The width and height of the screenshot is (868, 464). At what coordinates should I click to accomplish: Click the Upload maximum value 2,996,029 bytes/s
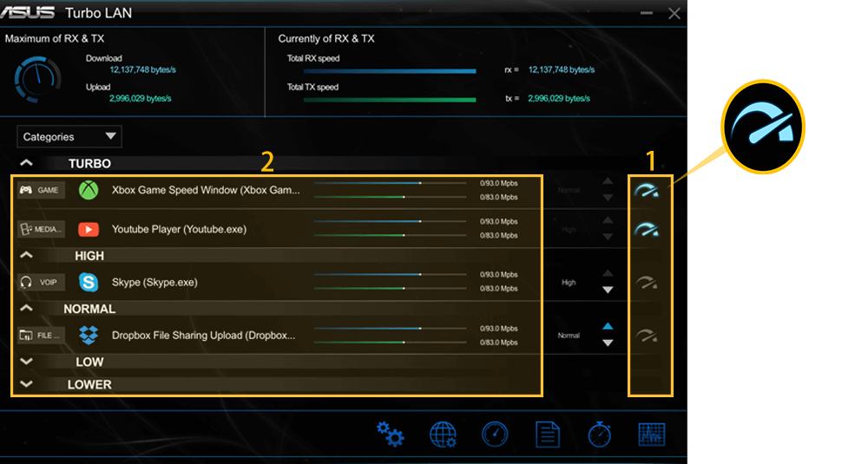(140, 99)
